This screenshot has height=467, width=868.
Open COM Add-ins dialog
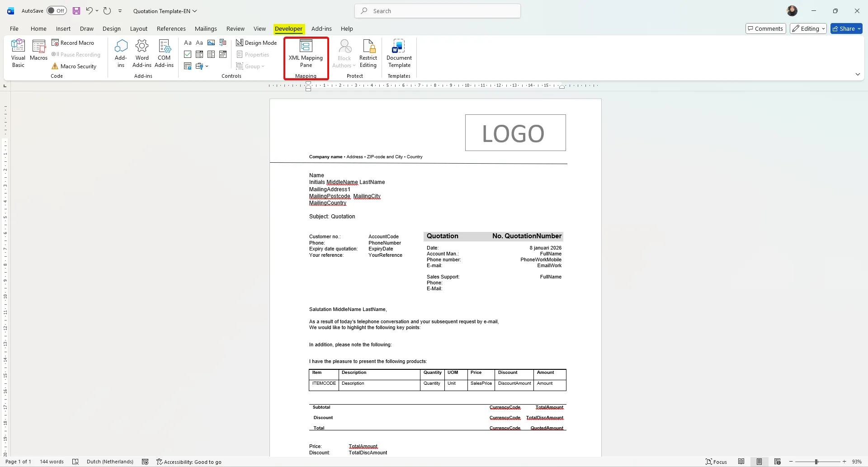(164, 54)
